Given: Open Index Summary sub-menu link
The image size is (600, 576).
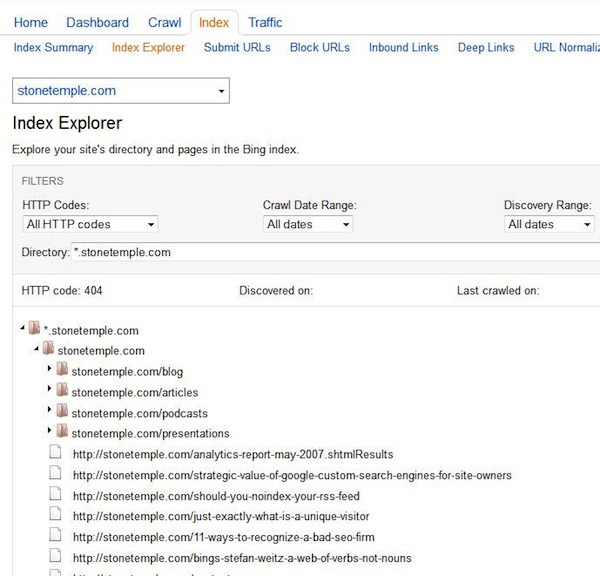Looking at the screenshot, I should tap(53, 47).
